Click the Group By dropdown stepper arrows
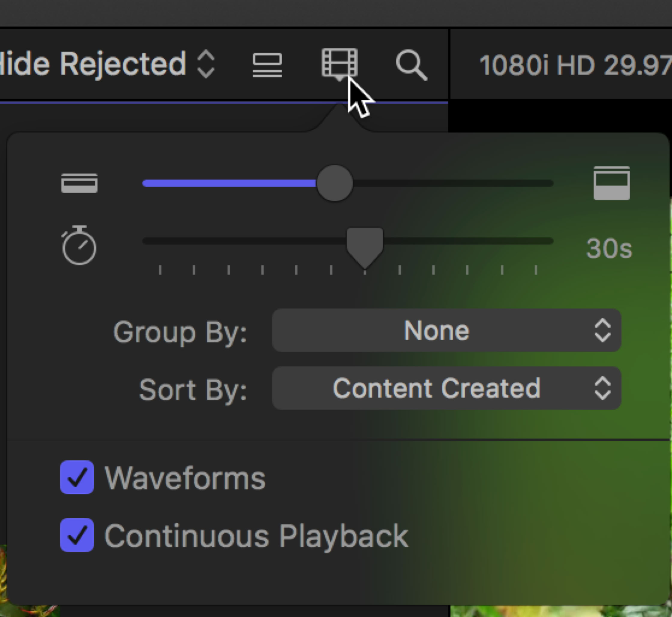The image size is (672, 617). tap(602, 330)
